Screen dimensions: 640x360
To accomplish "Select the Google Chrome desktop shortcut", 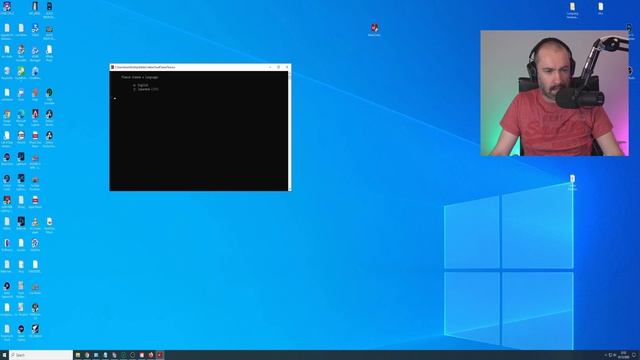I will coord(7,117).
